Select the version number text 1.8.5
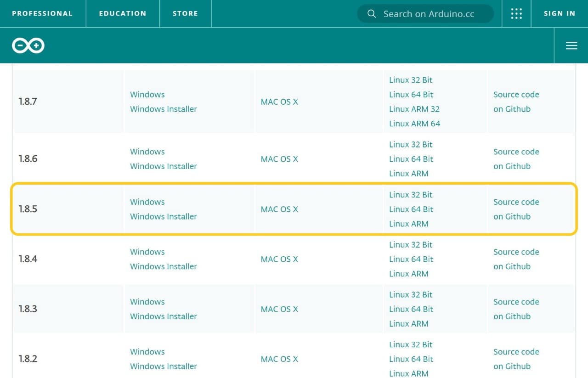Image resolution: width=588 pixels, height=378 pixels. tap(28, 209)
